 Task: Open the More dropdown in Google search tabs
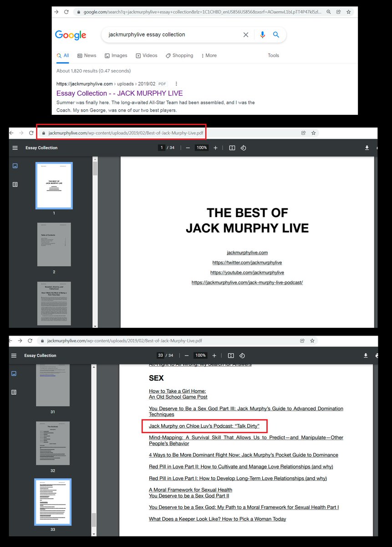[x=209, y=56]
